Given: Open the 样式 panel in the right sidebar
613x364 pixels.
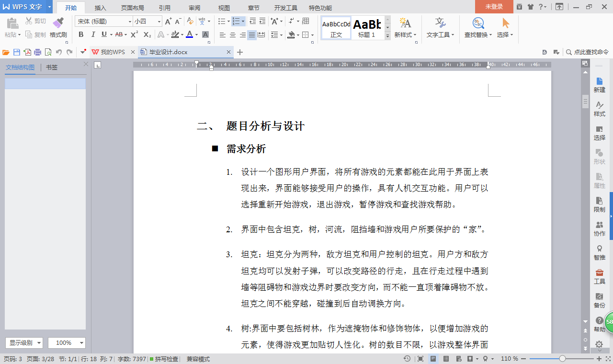Looking at the screenshot, I should tap(599, 109).
